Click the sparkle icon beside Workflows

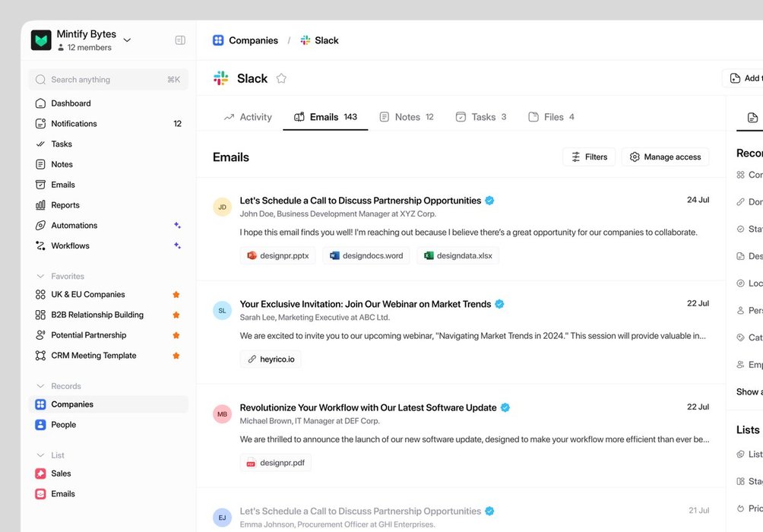click(177, 245)
